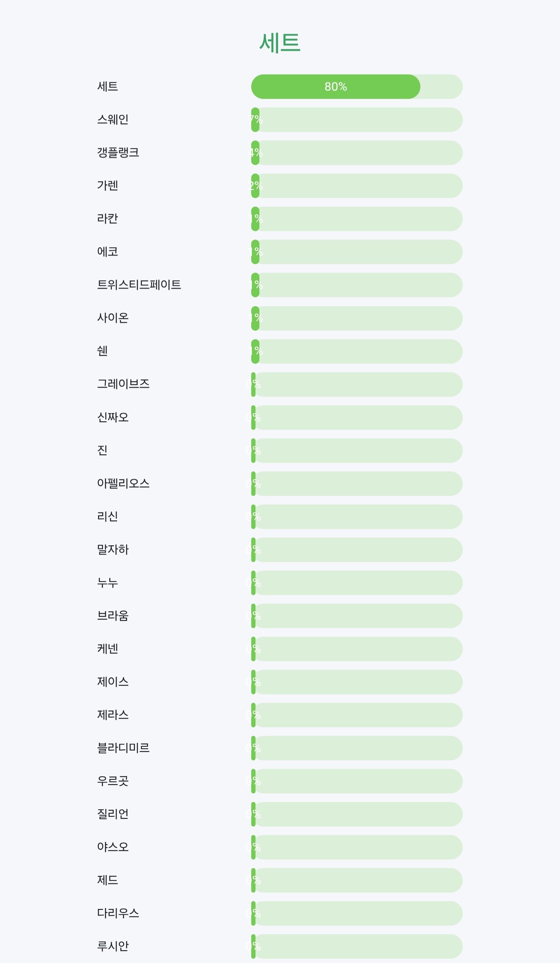Screen dimensions: 560x963
Task: Select the 루시안 label
Action: point(113,946)
